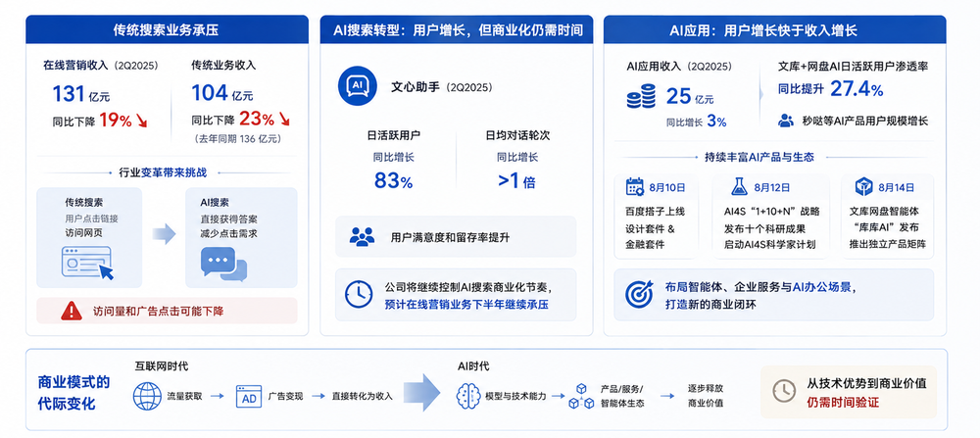This screenshot has width=980, height=438.
Task: Click the speech bubbles icon under AI搜索
Action: (223, 264)
